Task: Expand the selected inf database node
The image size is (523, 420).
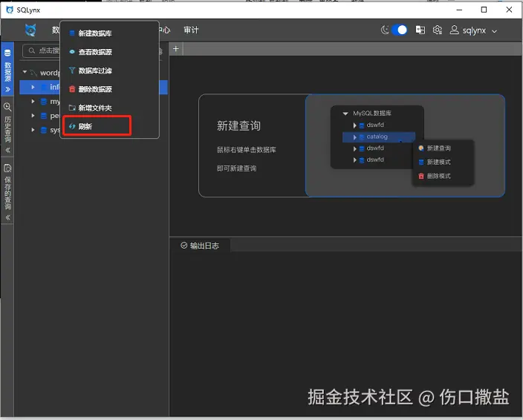Action: pyautogui.click(x=33, y=87)
